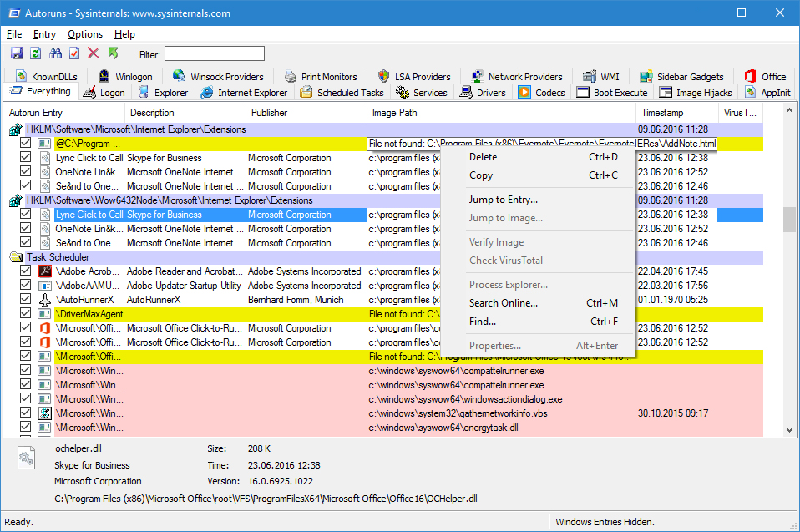Image resolution: width=800 pixels, height=532 pixels.
Task: Open the Scheduled Tasks tab
Action: (342, 93)
